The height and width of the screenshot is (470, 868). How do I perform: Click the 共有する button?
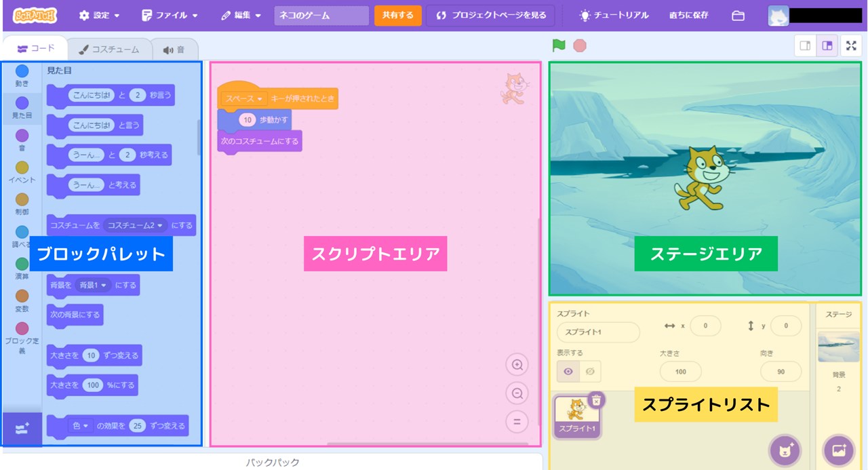pos(398,14)
